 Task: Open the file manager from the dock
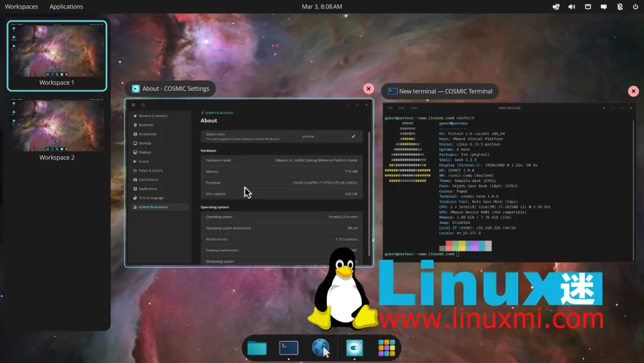257,348
